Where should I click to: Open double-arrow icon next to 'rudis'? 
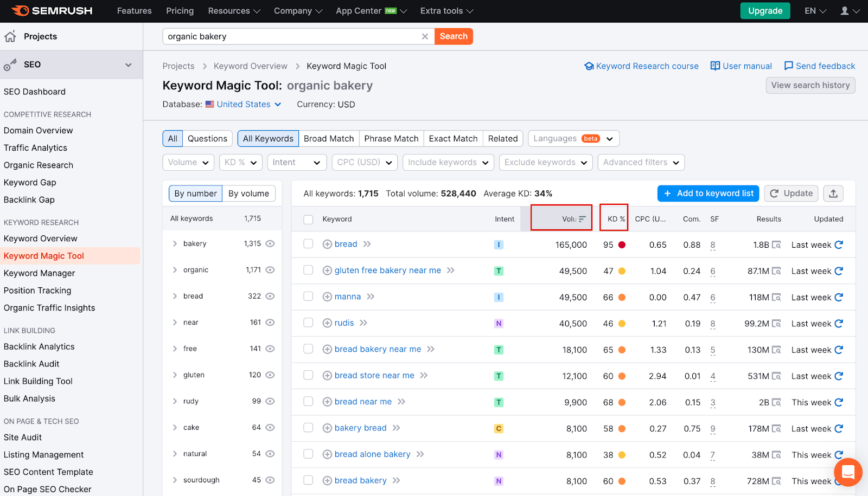click(363, 323)
